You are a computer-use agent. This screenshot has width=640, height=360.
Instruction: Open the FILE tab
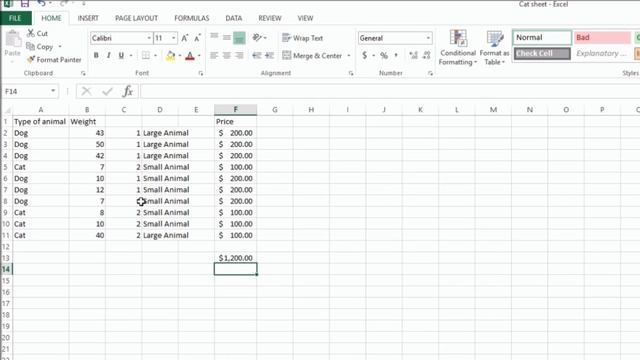point(16,18)
